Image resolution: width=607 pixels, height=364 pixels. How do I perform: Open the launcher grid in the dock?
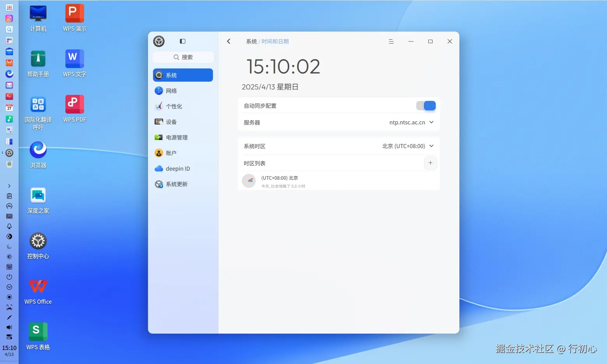tap(9, 7)
